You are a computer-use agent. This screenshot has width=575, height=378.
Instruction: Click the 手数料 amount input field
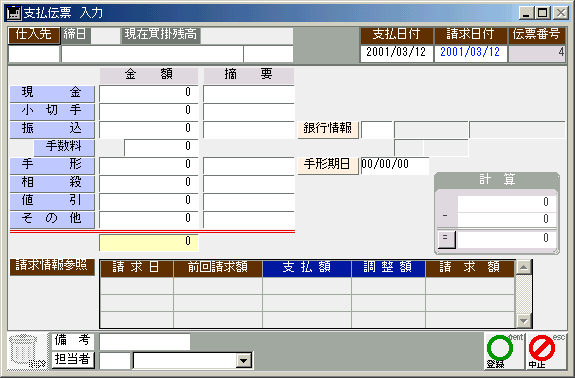161,147
